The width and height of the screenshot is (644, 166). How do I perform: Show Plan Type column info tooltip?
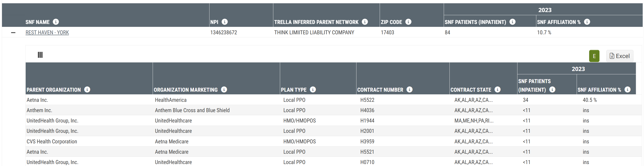coord(313,89)
